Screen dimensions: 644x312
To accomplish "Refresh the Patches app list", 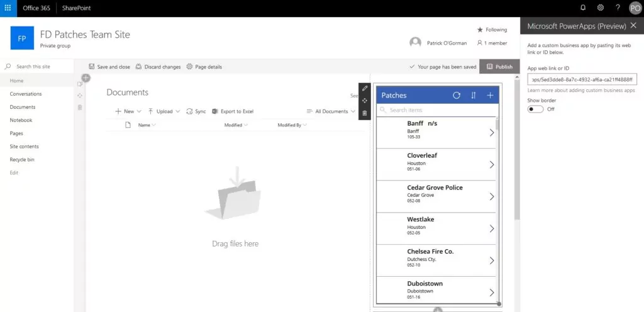I will click(x=457, y=95).
